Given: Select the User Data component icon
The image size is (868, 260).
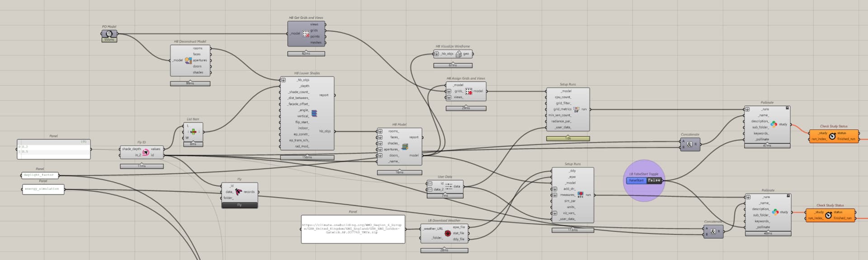Looking at the screenshot, I should click(448, 186).
